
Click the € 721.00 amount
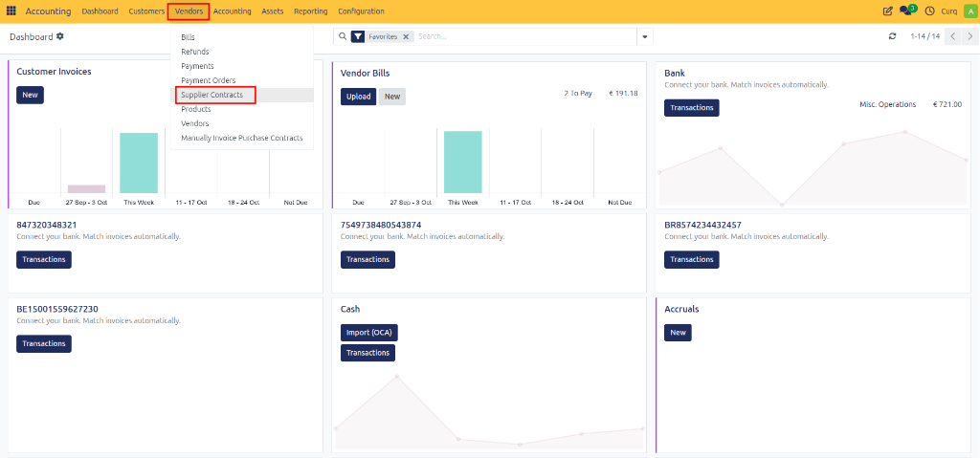(x=947, y=104)
